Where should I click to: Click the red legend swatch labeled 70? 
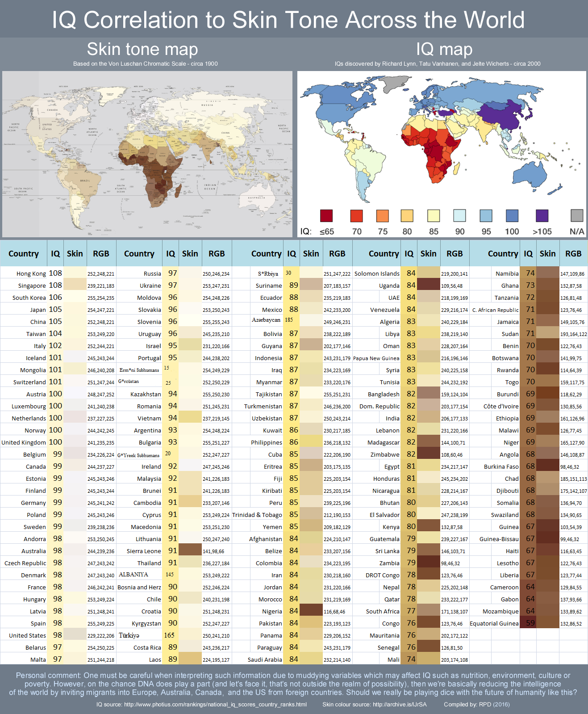pyautogui.click(x=357, y=216)
